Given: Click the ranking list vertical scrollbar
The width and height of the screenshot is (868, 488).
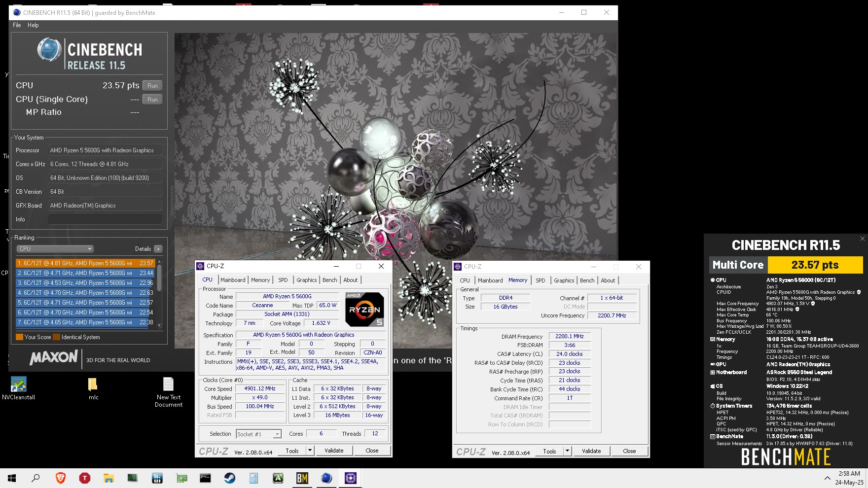Looking at the screenshot, I should click(159, 293).
